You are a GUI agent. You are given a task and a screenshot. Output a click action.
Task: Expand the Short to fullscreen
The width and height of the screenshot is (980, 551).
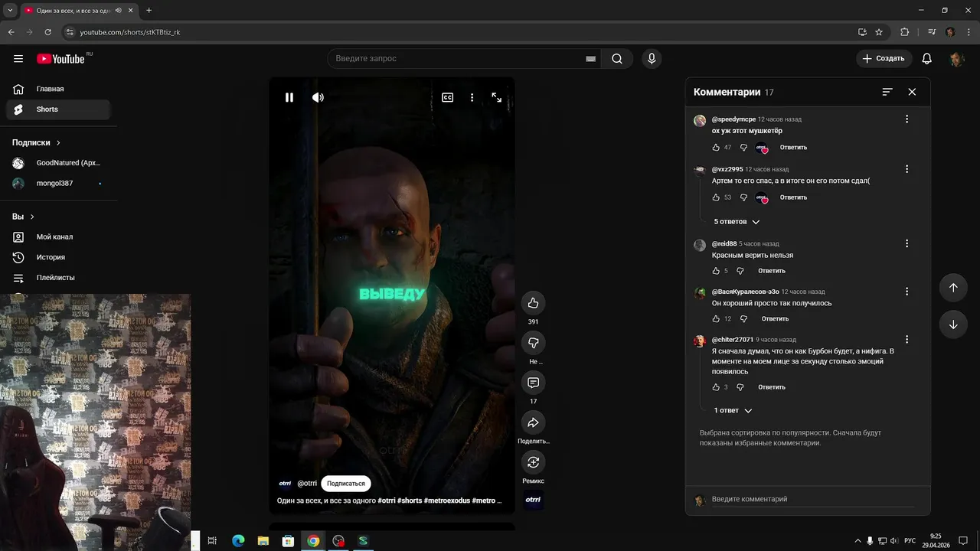click(x=497, y=97)
